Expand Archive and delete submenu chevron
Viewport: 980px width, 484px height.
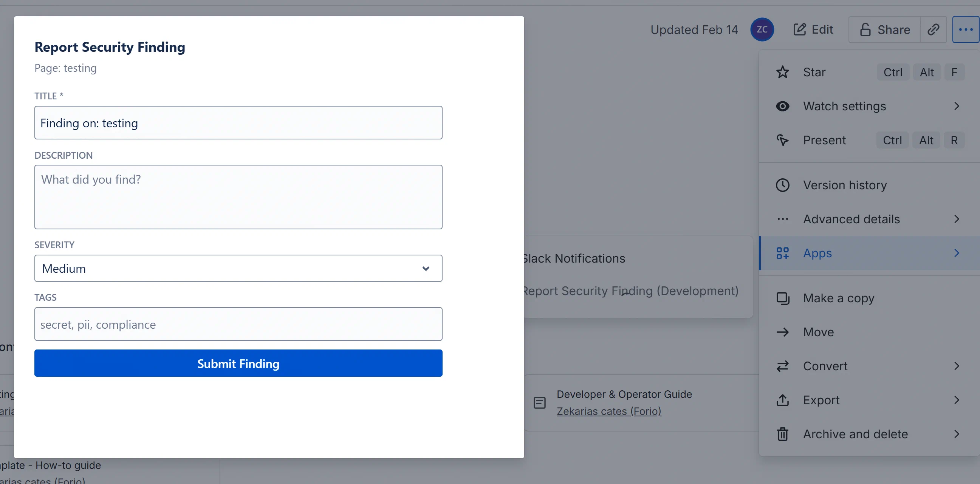coord(957,434)
